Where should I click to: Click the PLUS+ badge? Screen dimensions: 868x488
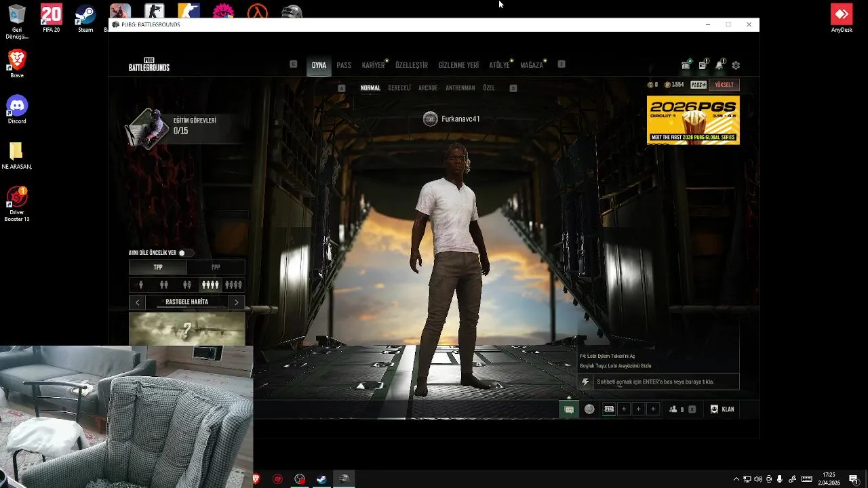(x=698, y=85)
